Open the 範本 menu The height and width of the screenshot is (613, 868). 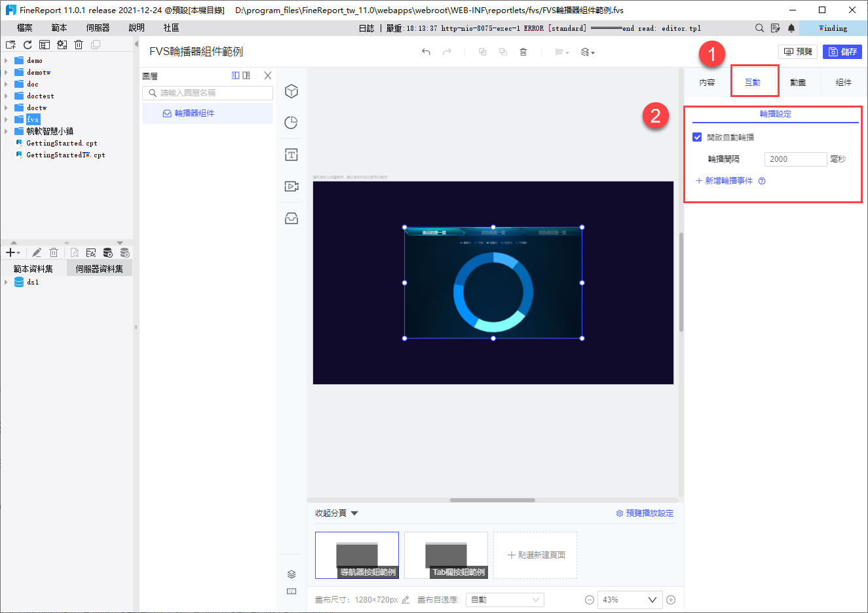point(59,28)
